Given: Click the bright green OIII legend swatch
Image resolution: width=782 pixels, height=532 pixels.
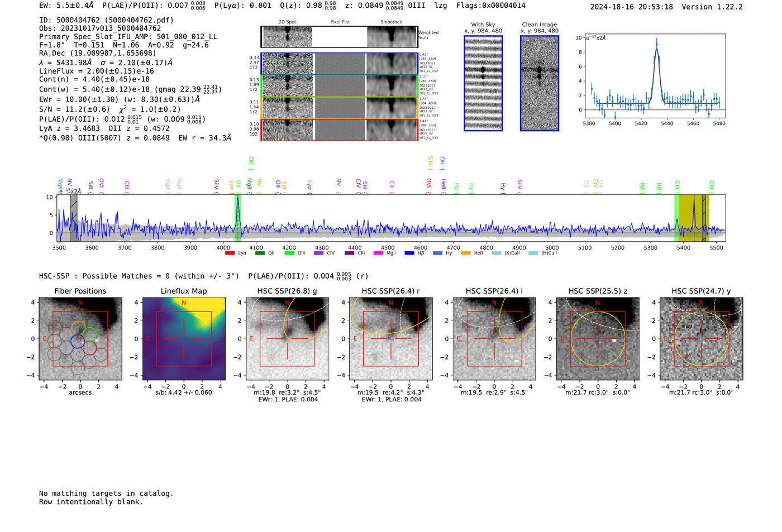Looking at the screenshot, I should [289, 253].
